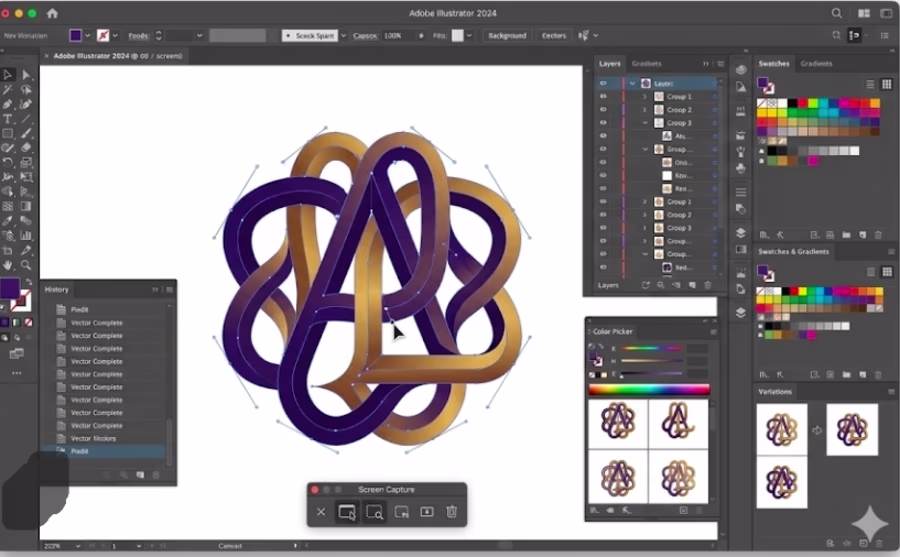Toggle visibility of Ons sublayer

603,163
